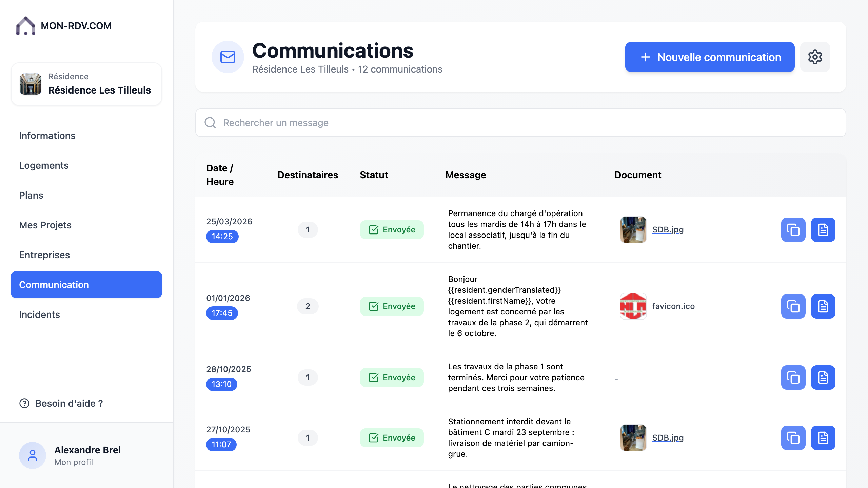Screen dimensions: 868x488
Task: Open favicon.ico thumbnail image
Action: (633, 306)
